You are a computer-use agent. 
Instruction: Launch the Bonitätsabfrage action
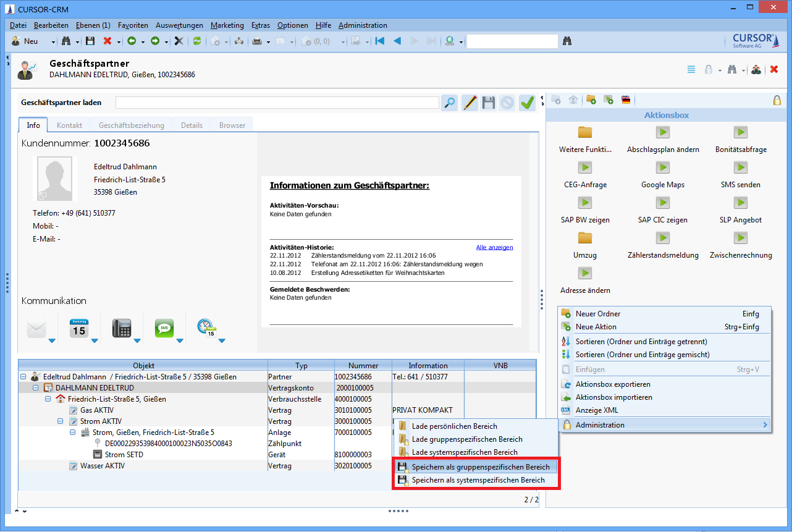point(740,132)
